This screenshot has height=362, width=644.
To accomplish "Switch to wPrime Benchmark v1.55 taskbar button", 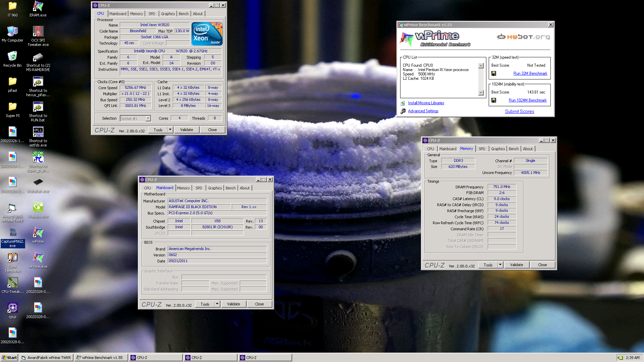I will coord(101,358).
